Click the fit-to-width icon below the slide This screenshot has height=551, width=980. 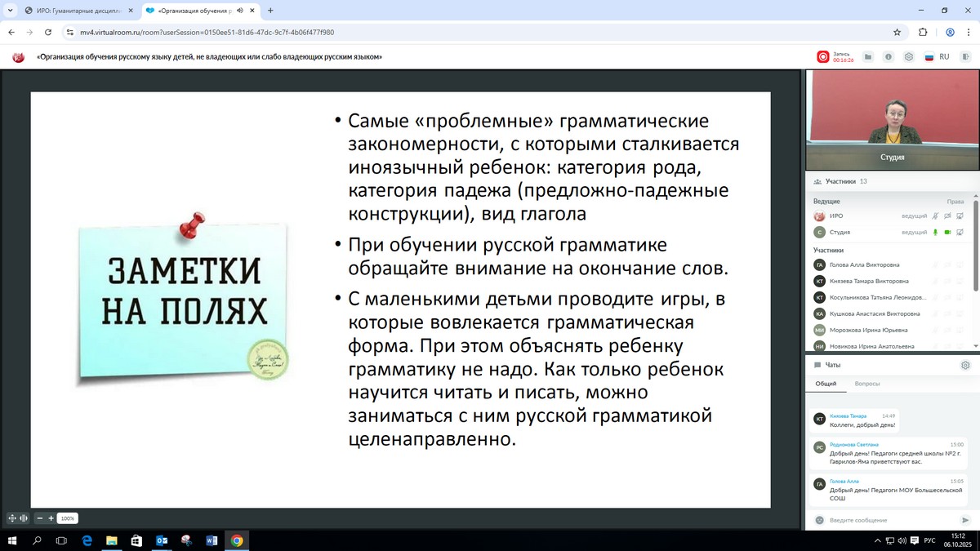point(23,518)
